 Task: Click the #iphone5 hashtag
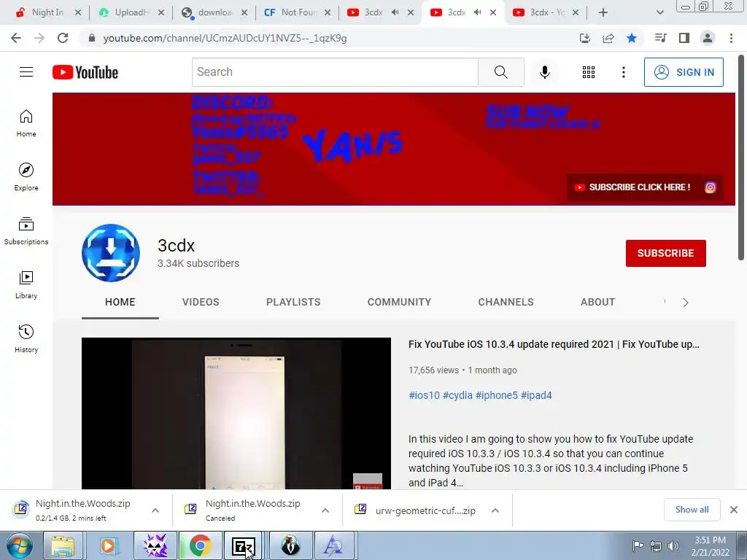point(496,395)
